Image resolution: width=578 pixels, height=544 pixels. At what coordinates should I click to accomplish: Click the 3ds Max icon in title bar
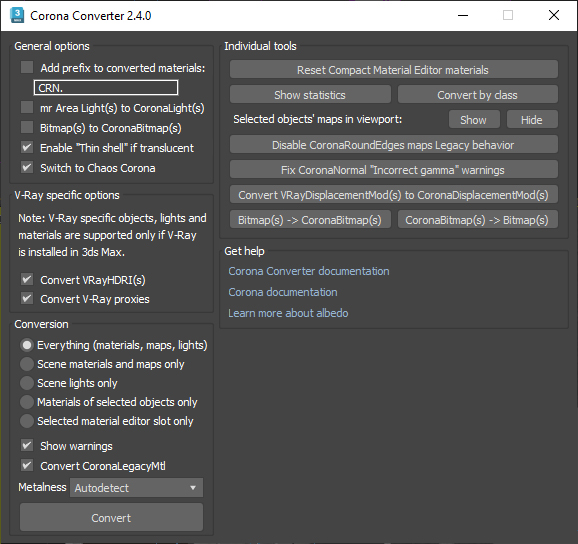[17, 15]
